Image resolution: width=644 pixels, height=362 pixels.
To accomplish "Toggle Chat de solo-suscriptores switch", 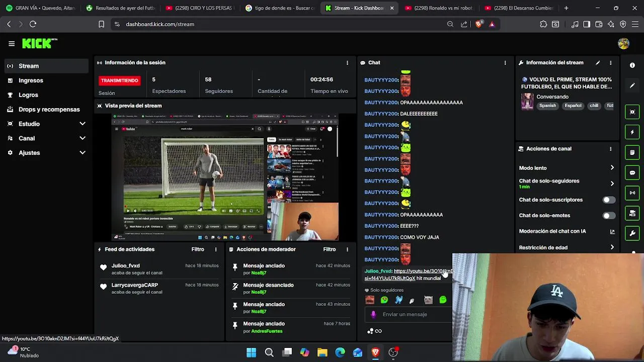I will click(x=608, y=200).
